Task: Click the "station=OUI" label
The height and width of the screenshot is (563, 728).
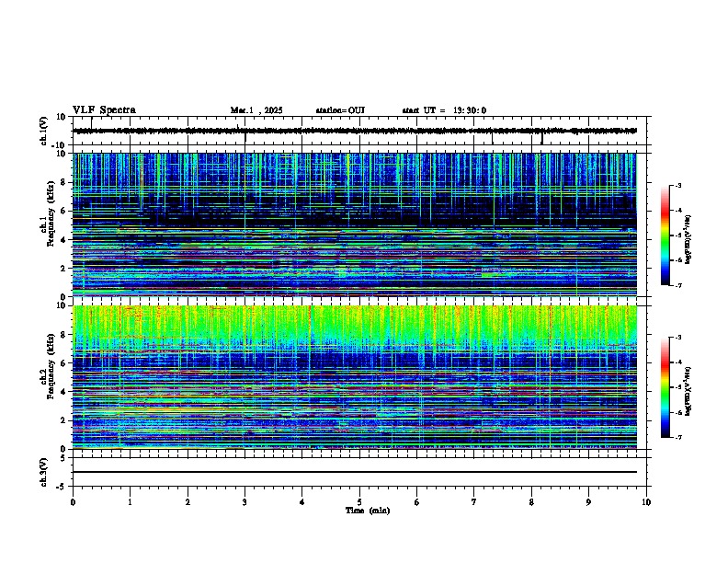Action: pos(340,110)
